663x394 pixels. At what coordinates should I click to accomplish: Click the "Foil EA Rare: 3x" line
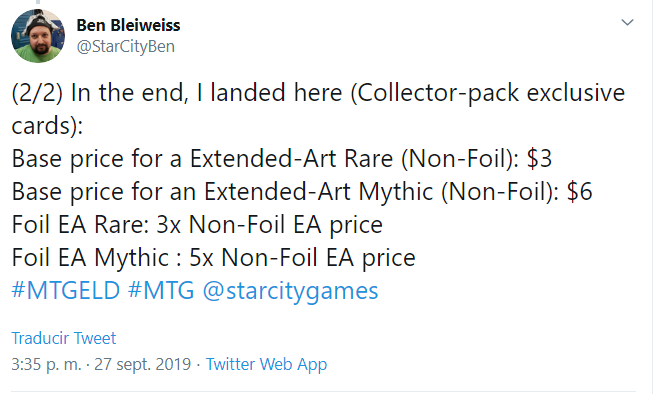pos(197,225)
